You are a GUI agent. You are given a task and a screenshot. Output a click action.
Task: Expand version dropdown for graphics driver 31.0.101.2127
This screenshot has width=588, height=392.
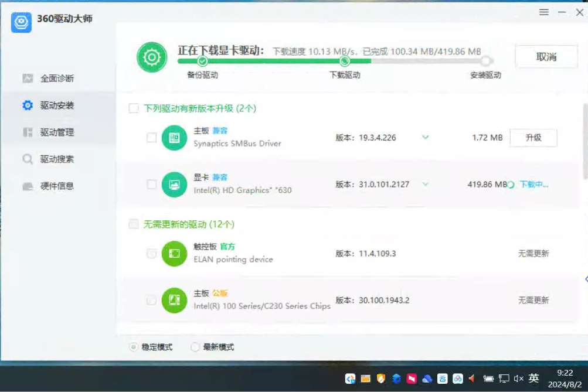426,185
